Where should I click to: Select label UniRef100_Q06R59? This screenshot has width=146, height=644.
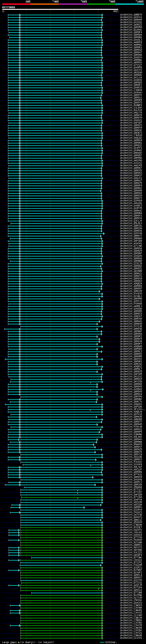click(131, 67)
